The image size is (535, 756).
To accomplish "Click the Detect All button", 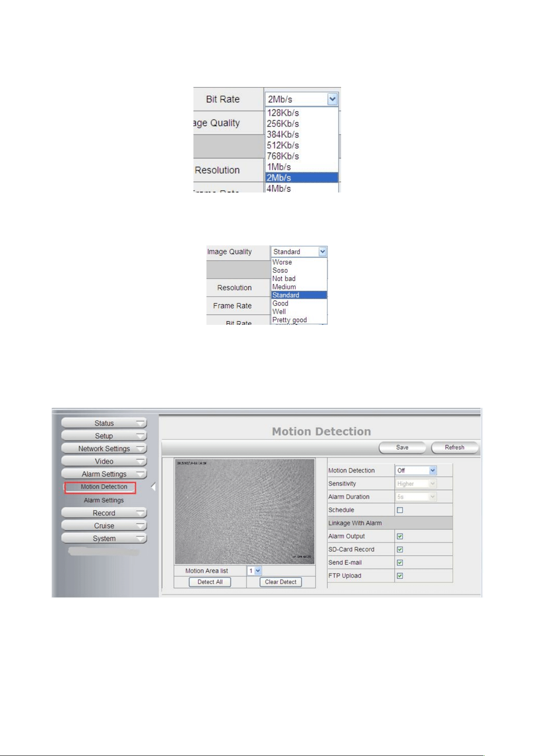I will pyautogui.click(x=210, y=582).
